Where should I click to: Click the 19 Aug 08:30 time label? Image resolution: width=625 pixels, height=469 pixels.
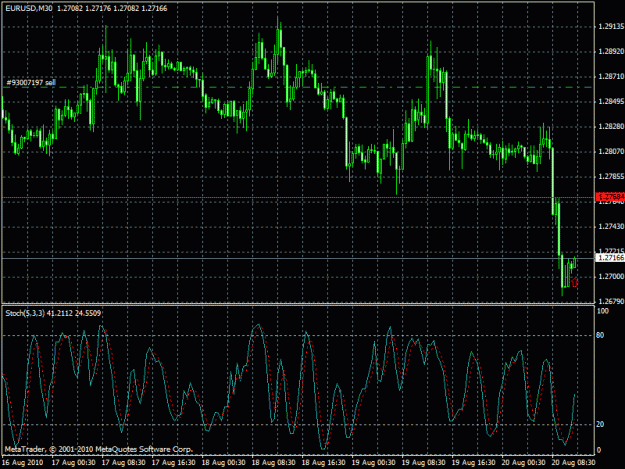424,463
